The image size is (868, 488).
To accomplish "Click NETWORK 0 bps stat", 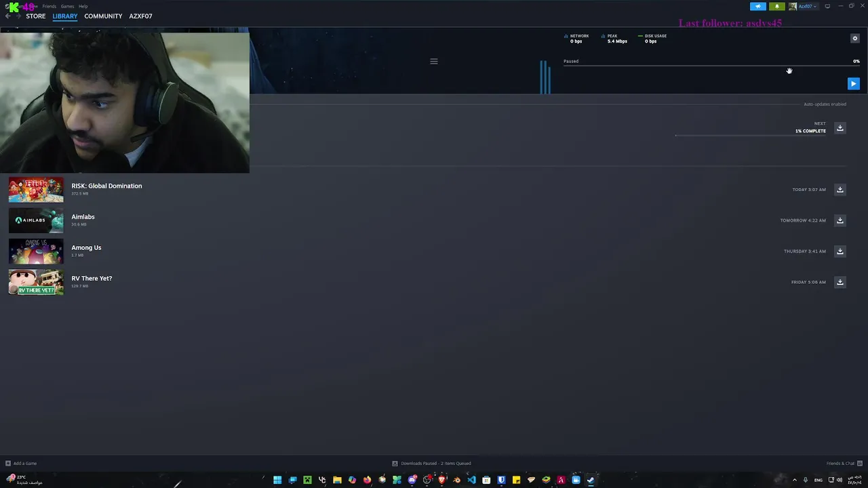I will pyautogui.click(x=577, y=39).
